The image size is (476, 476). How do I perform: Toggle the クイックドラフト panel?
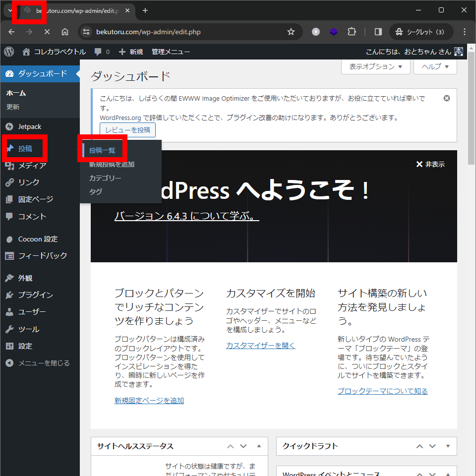tap(448, 446)
